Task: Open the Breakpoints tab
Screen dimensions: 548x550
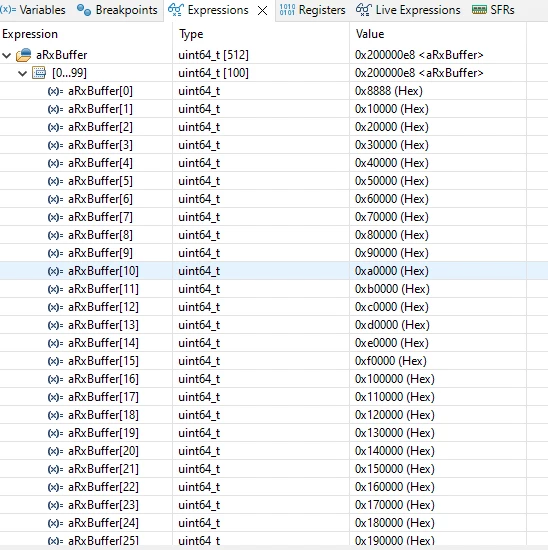Action: tap(117, 10)
